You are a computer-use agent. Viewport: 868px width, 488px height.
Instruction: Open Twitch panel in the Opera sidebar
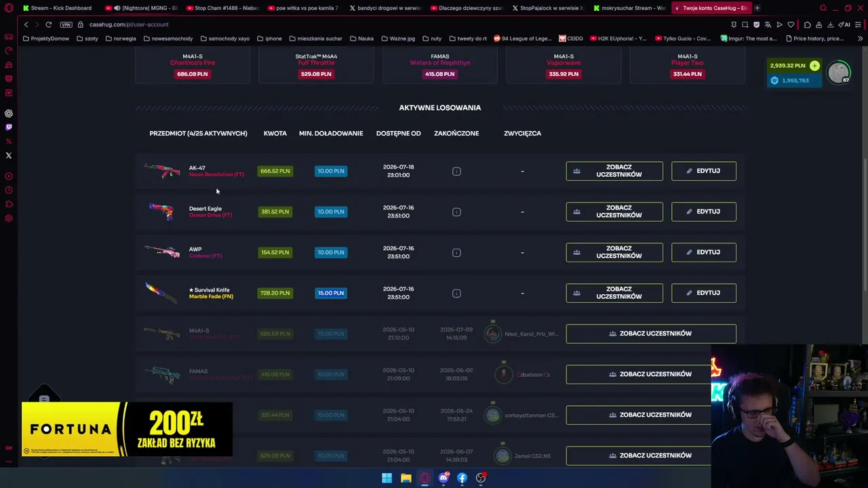click(9, 127)
